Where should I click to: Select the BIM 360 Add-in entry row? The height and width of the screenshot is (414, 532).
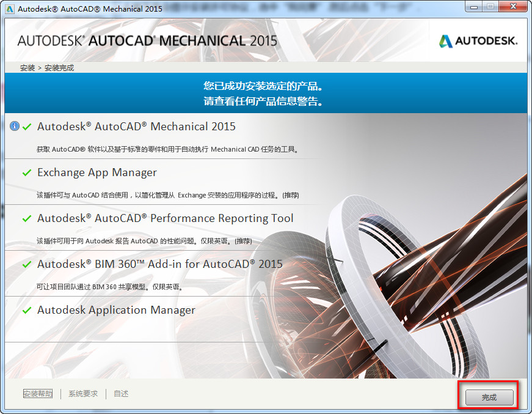[159, 264]
